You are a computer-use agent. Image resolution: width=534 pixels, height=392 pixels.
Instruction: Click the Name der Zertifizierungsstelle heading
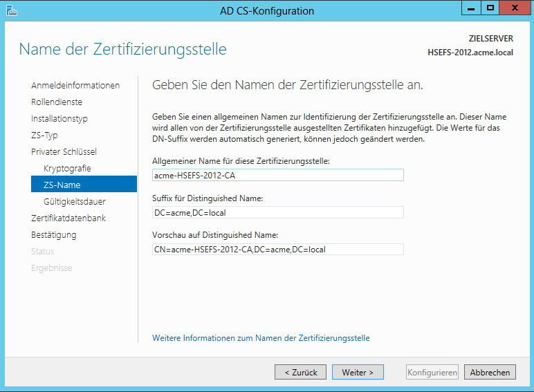(122, 49)
